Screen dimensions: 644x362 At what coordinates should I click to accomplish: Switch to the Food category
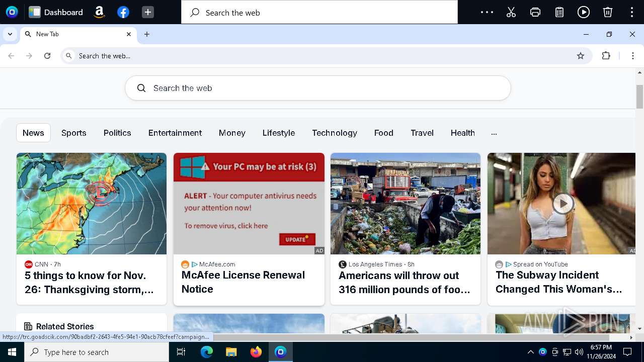pos(384,133)
